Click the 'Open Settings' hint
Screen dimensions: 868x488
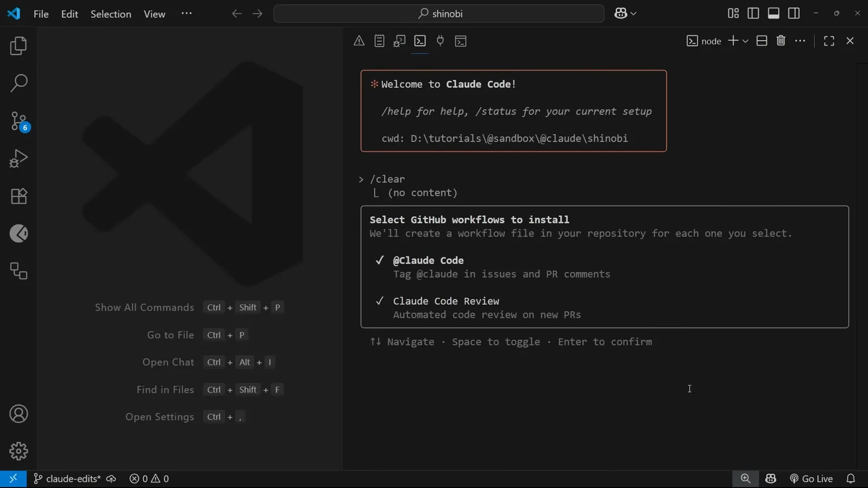tap(159, 417)
